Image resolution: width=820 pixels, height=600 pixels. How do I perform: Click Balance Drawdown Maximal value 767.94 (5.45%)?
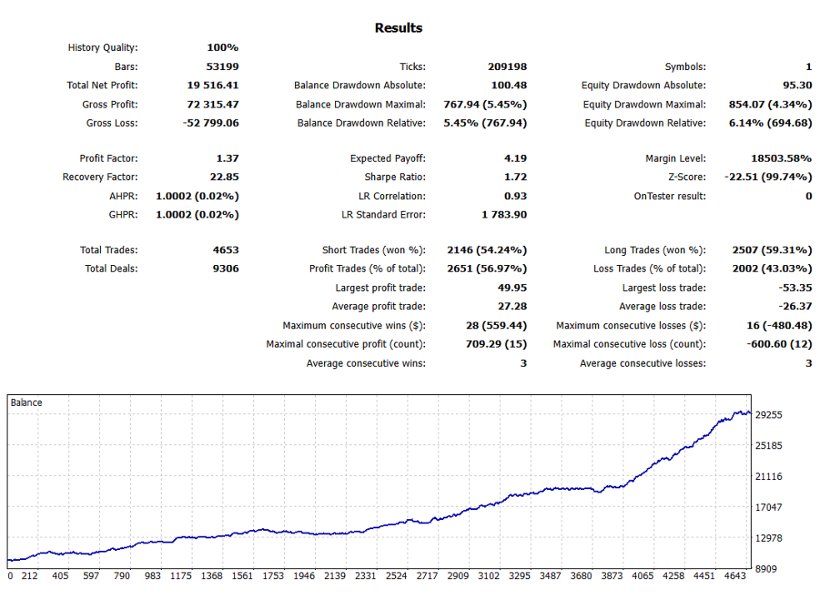click(x=485, y=104)
